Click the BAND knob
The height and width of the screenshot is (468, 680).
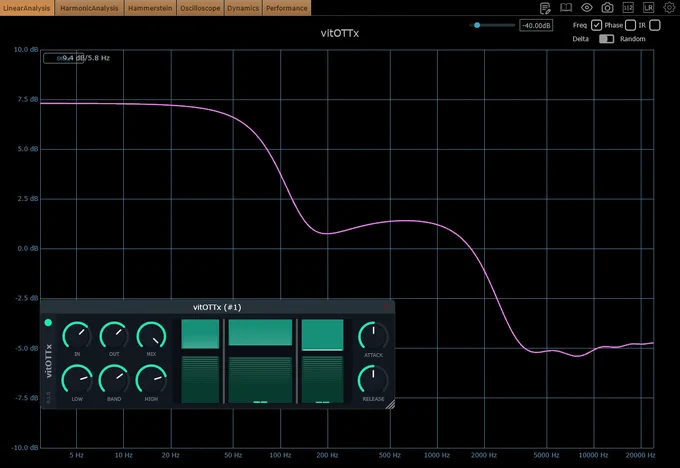[x=114, y=380]
